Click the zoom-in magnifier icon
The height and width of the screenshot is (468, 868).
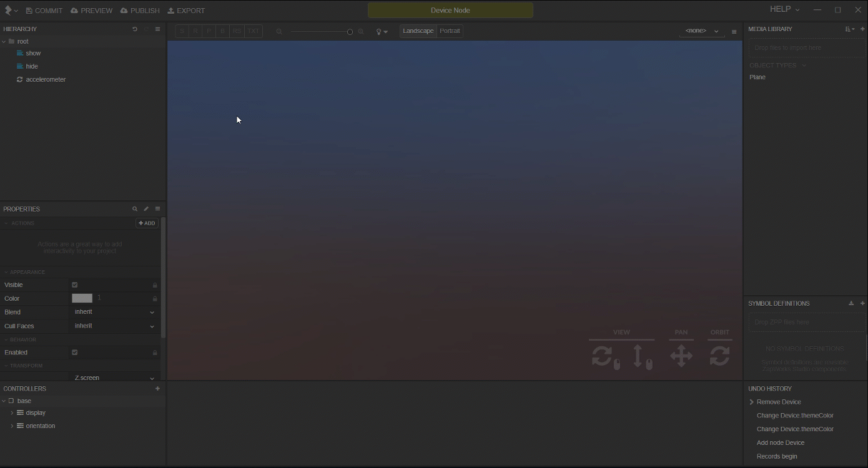click(x=361, y=31)
